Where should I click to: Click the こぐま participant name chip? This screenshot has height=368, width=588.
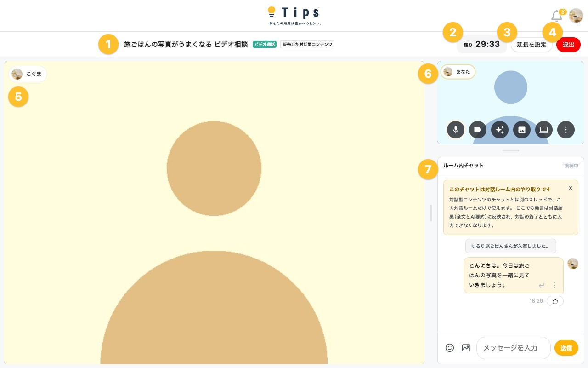click(28, 74)
